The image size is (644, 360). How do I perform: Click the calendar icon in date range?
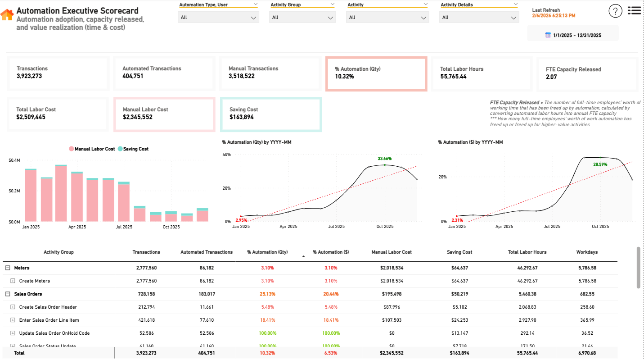click(548, 35)
